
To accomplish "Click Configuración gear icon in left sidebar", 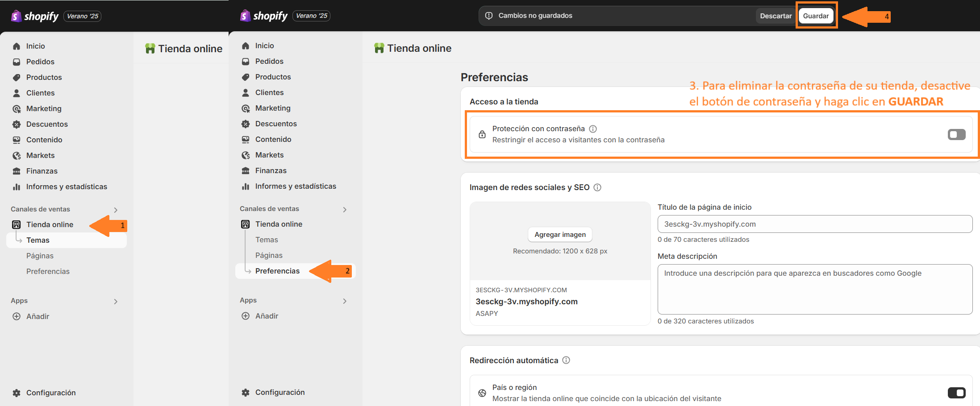I will (17, 393).
